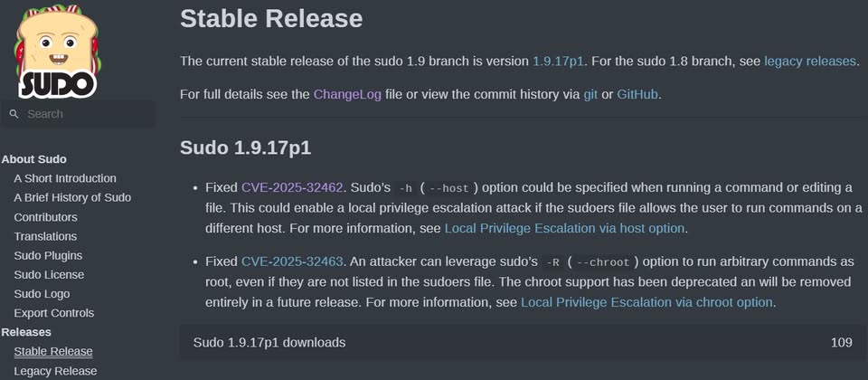View commit history via git link
The image size is (868, 380).
coord(590,94)
